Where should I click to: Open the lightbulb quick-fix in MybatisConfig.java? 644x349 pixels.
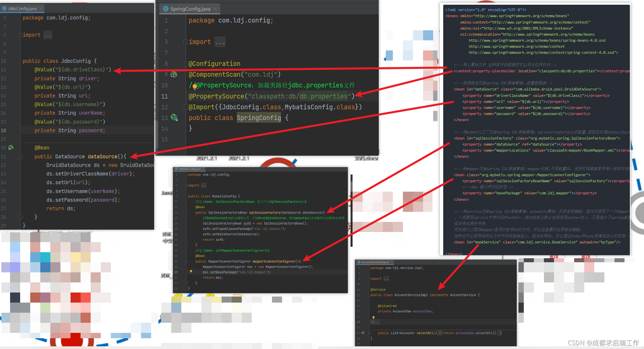[191, 271]
